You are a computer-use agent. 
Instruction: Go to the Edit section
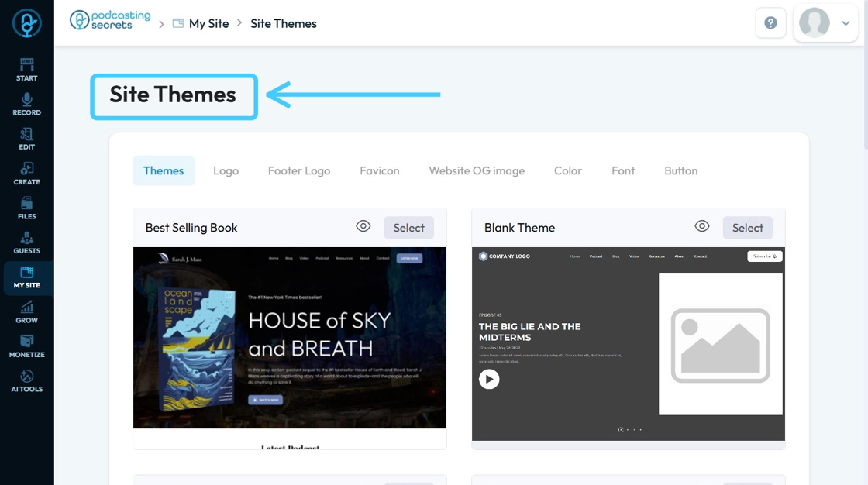pos(26,139)
